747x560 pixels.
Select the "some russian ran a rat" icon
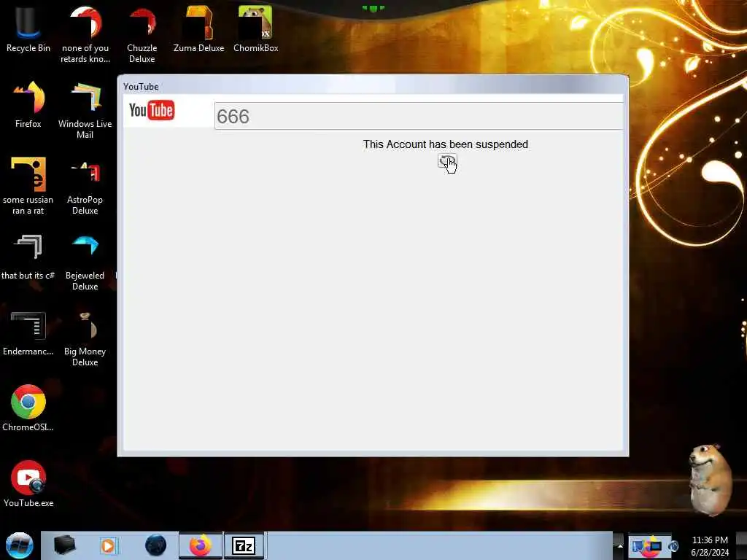28,186
